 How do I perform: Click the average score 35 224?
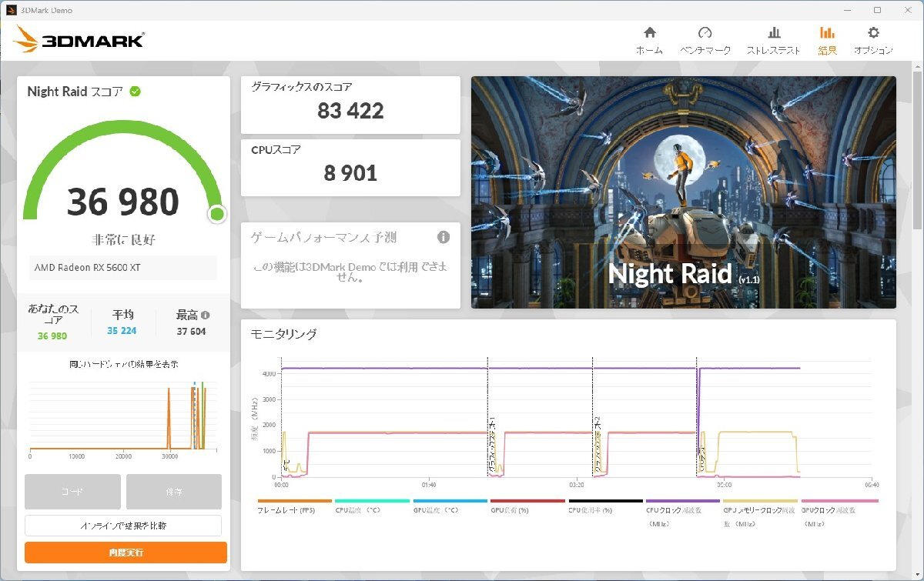(x=122, y=331)
